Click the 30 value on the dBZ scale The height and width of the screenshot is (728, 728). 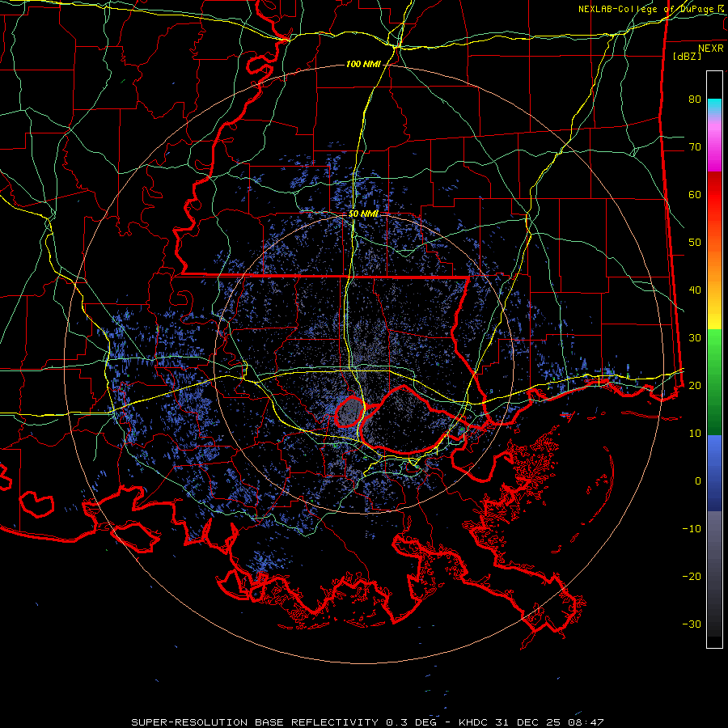pos(695,337)
